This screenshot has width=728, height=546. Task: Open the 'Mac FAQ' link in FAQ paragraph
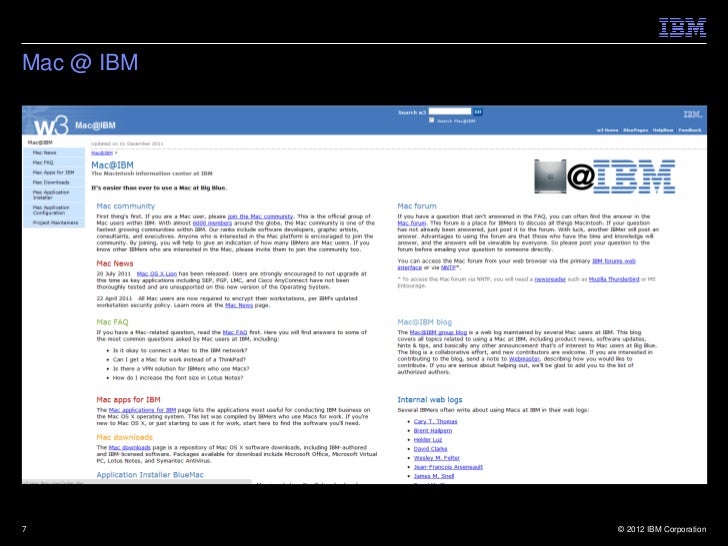tap(235, 332)
